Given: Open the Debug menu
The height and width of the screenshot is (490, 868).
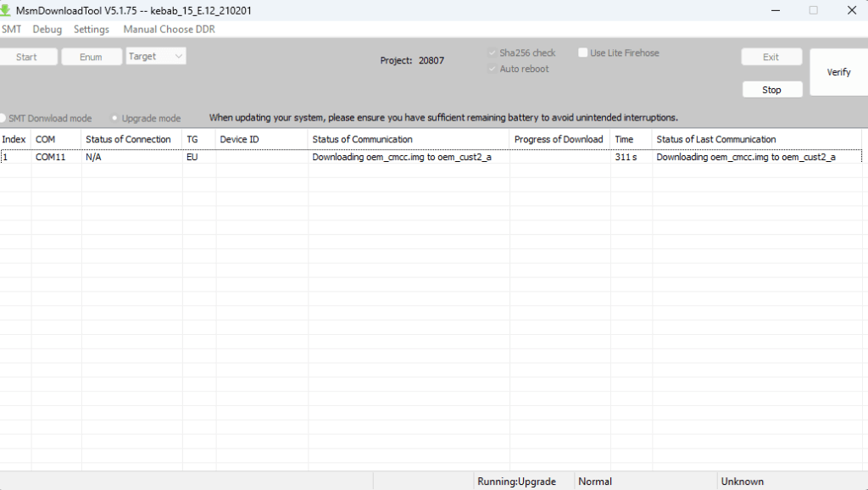Looking at the screenshot, I should point(47,29).
